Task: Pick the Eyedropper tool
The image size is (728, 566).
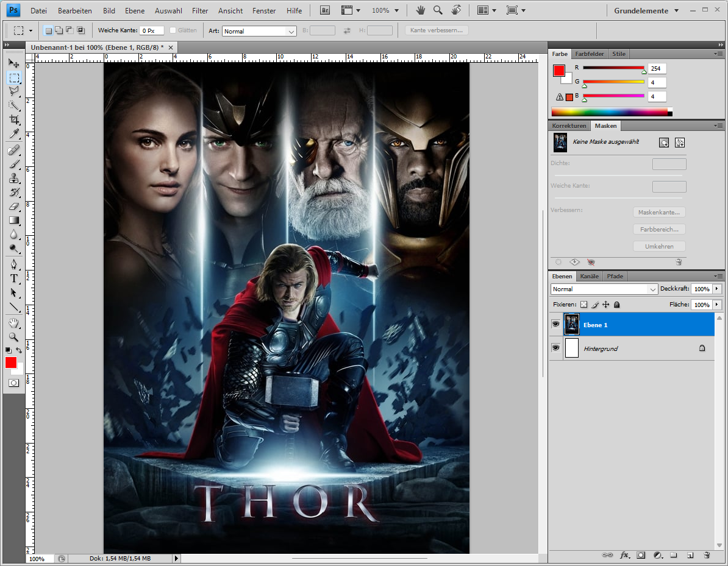Action: [13, 134]
